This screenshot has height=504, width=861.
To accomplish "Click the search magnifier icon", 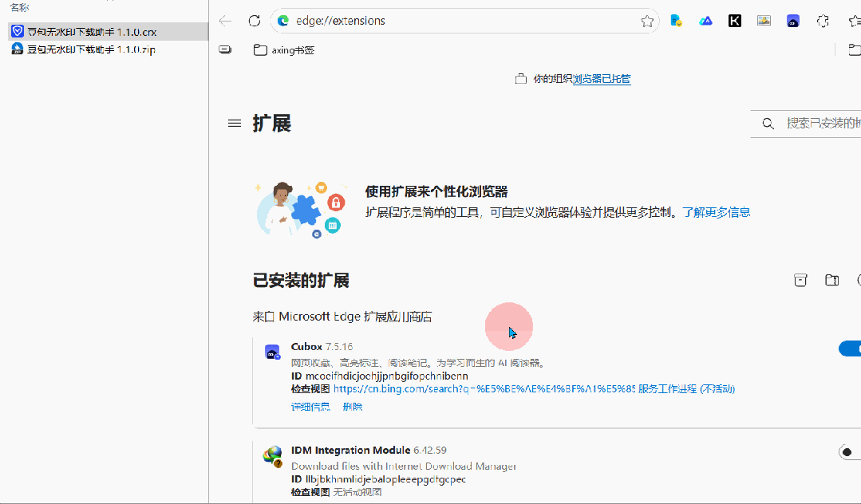I will pyautogui.click(x=768, y=124).
